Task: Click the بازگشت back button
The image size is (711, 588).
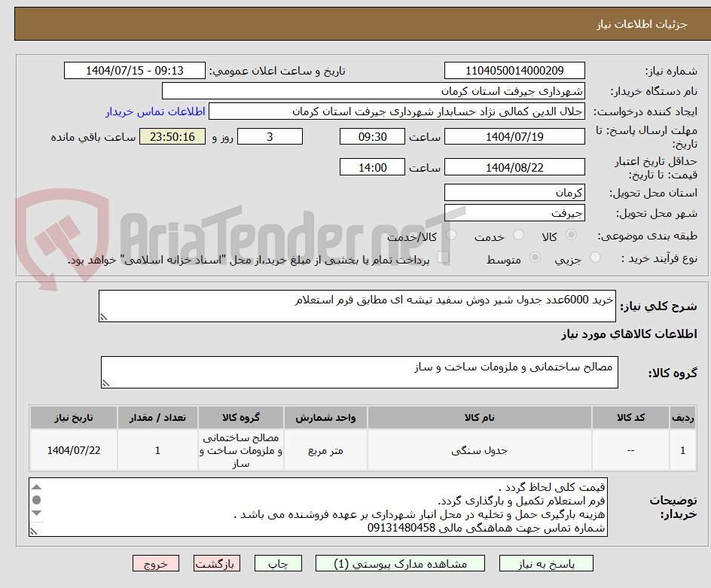Action: click(217, 563)
